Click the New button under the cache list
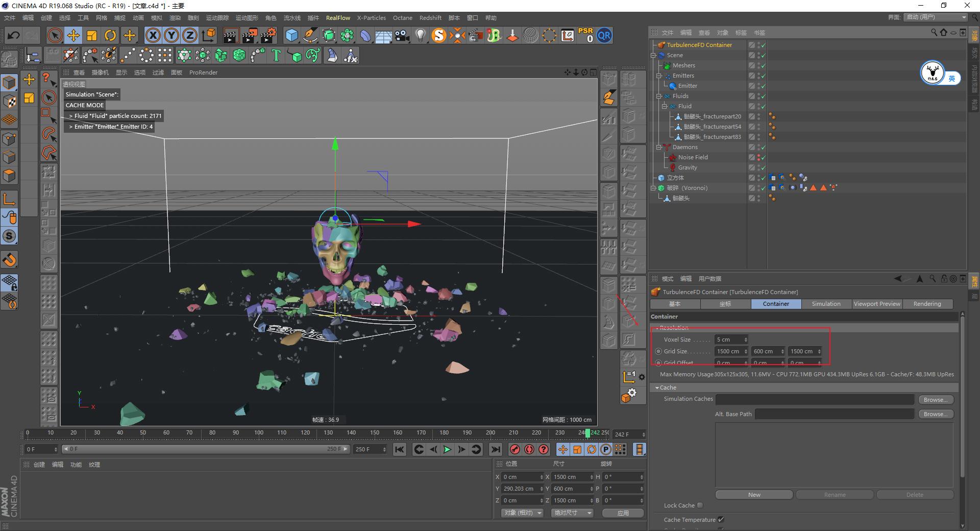This screenshot has width=980, height=531. [754, 494]
